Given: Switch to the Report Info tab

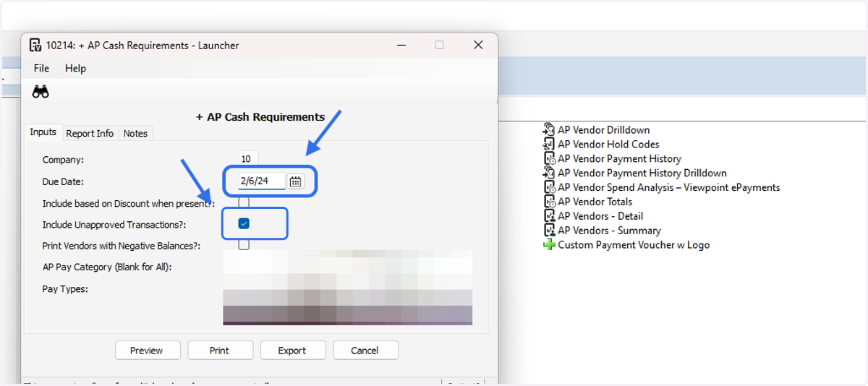Looking at the screenshot, I should point(90,133).
